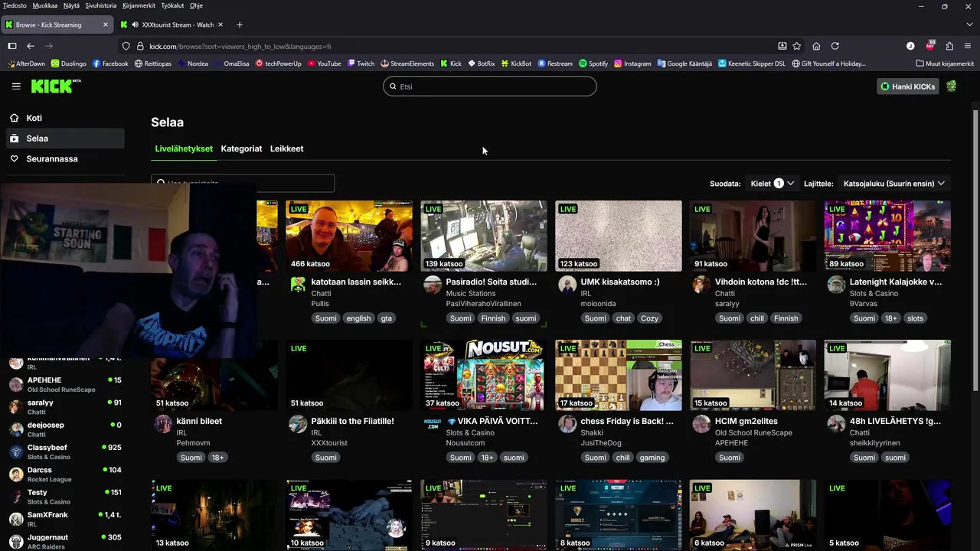Open Instagram bookmark
Screen dimensions: 980x551
tap(632, 64)
